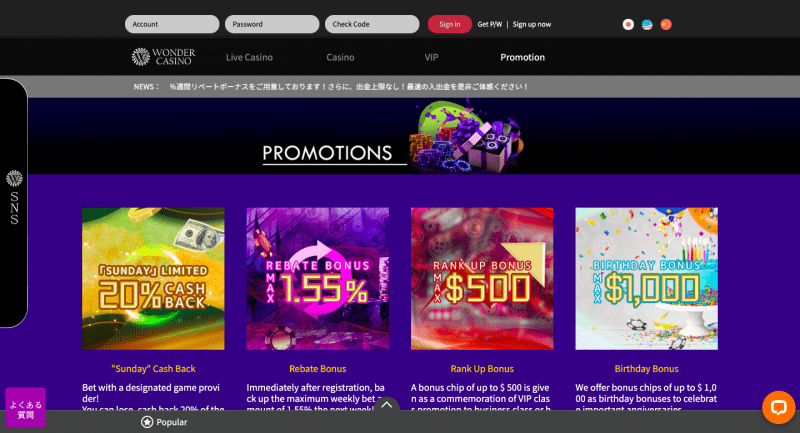The height and width of the screenshot is (433, 800).
Task: Expand the bottom bar with the chevron
Action: point(387,405)
